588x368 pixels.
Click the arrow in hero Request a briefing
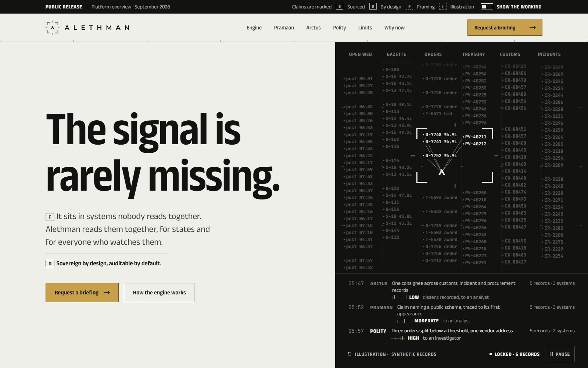pyautogui.click(x=107, y=293)
